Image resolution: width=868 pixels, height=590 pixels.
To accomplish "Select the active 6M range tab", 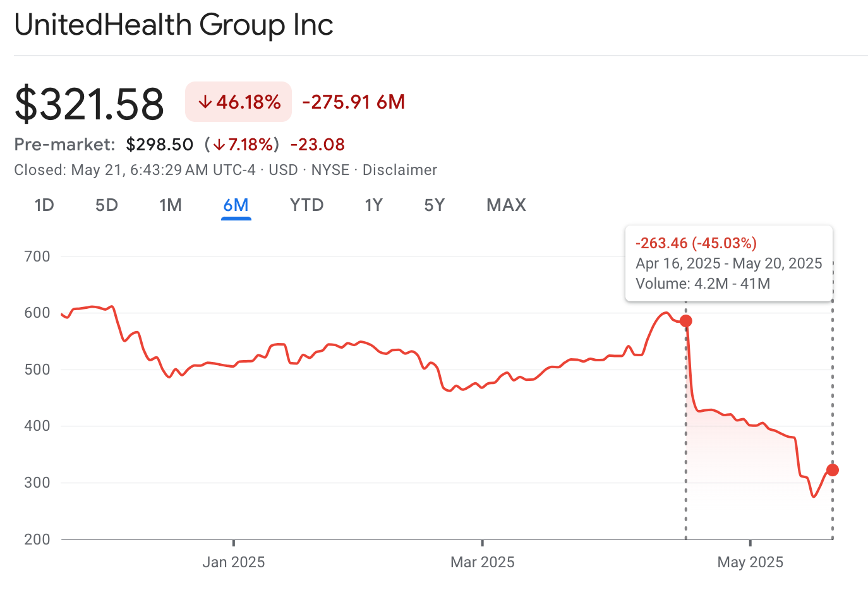I will click(236, 205).
